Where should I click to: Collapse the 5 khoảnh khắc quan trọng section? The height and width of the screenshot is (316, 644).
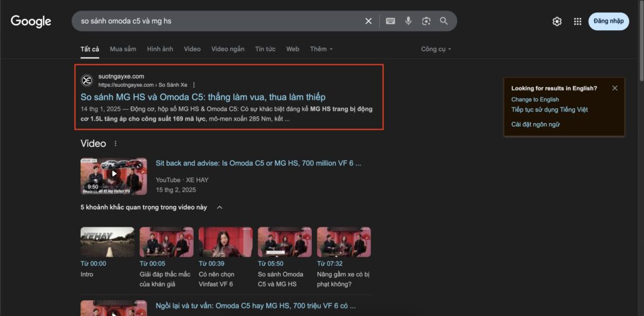coord(219,207)
